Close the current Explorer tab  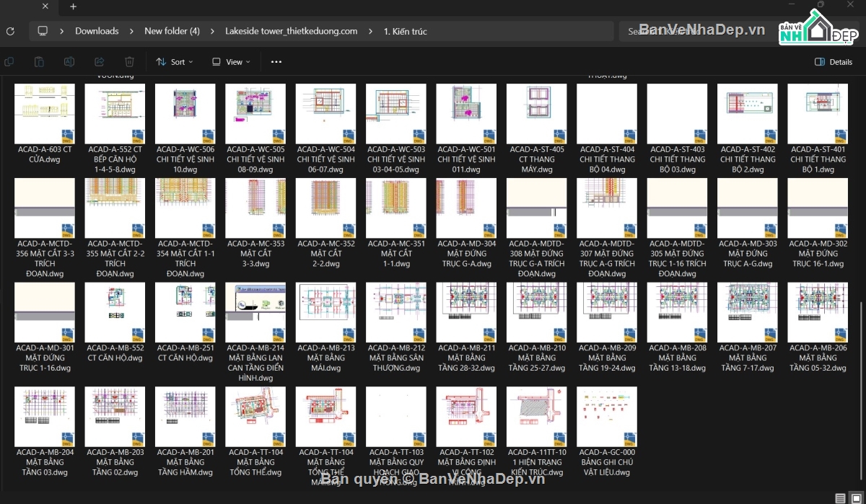click(x=45, y=6)
